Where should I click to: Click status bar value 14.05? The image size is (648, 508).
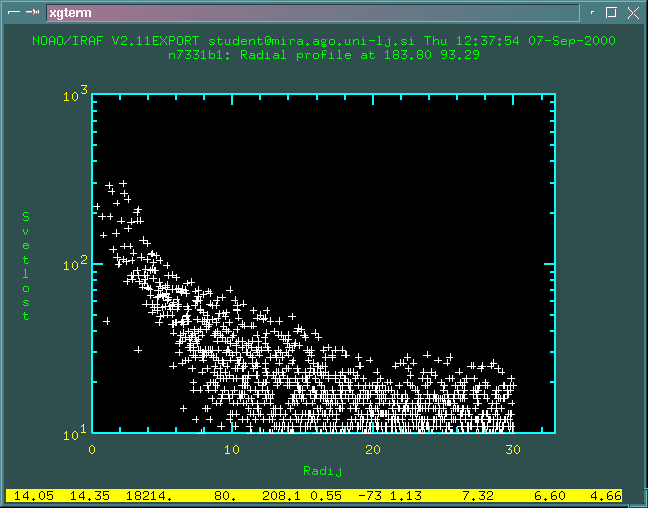(33, 496)
